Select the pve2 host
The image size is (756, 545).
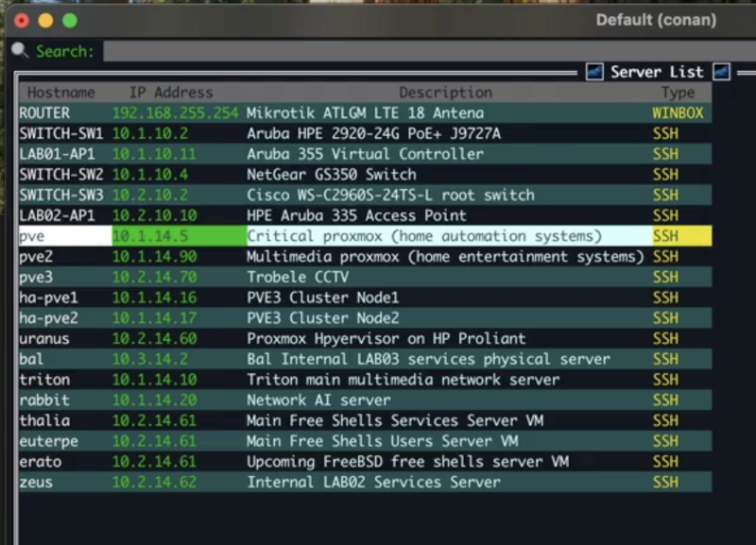tap(36, 257)
